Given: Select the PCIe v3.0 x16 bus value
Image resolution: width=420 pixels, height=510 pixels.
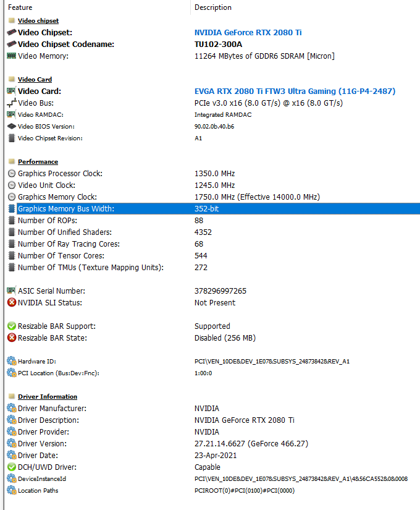Looking at the screenshot, I should [269, 103].
